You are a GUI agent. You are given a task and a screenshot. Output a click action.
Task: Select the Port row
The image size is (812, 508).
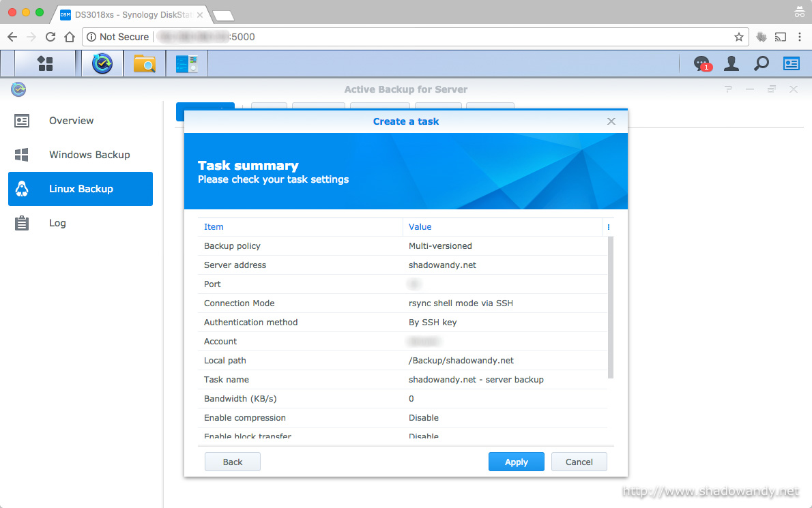coord(403,284)
